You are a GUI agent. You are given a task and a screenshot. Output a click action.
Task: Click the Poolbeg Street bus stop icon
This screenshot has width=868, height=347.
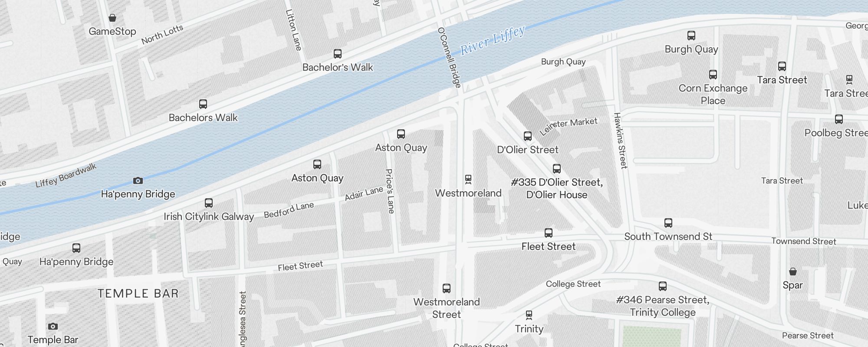[839, 119]
